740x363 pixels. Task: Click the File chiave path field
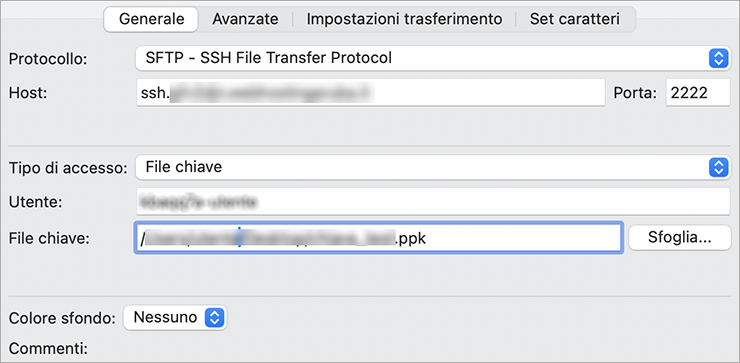coord(379,238)
